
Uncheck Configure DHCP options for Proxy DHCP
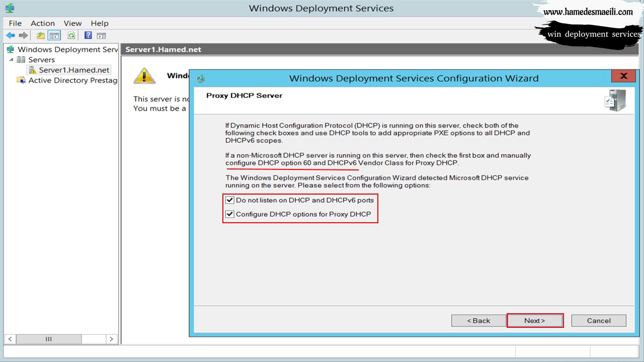pyautogui.click(x=230, y=214)
